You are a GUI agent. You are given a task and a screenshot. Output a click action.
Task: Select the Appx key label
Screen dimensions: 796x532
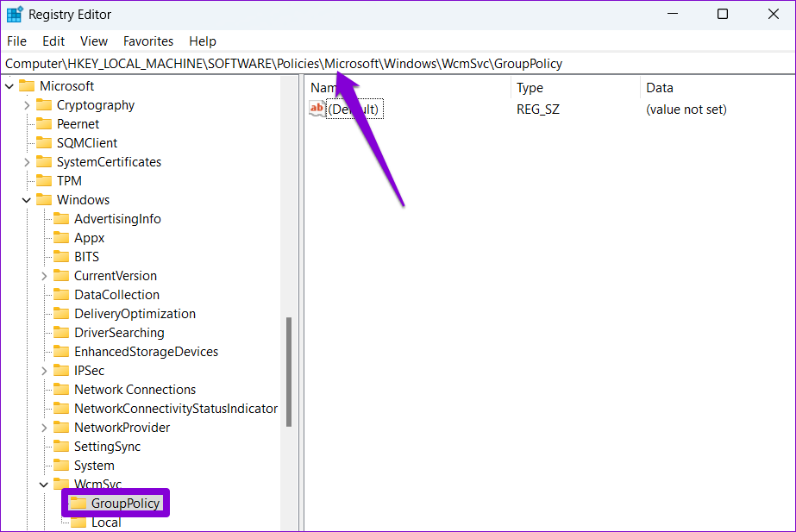(x=90, y=238)
